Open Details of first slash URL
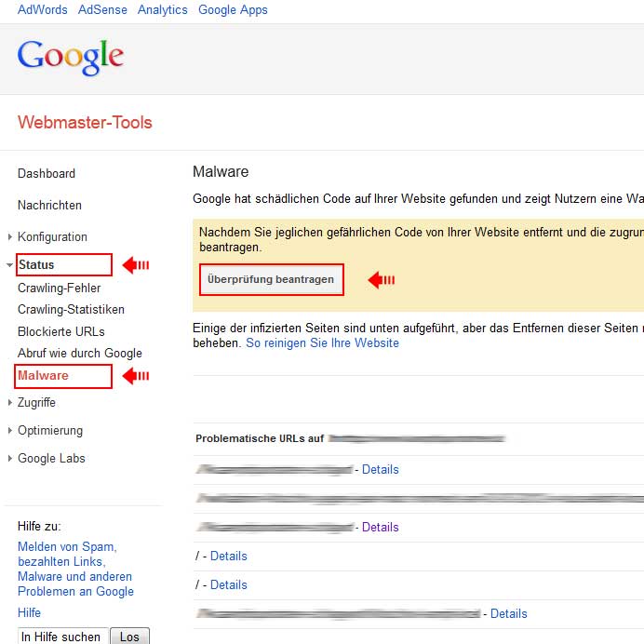Screen dimensions: 644x644 (229, 557)
